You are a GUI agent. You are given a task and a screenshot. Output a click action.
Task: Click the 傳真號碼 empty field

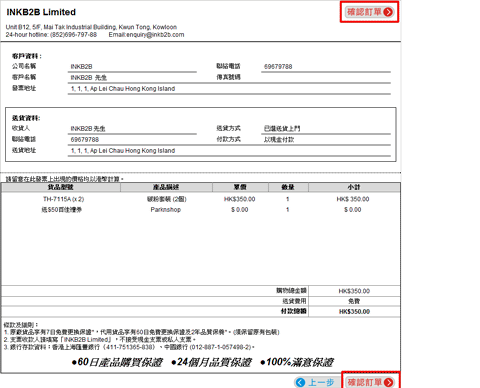pyautogui.click(x=326, y=77)
